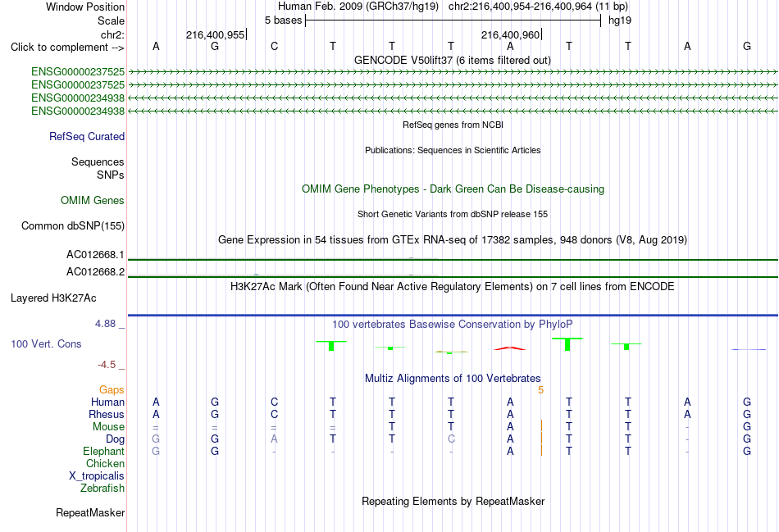
Task: Click the thin blue PhyloP bar above last G
Action: [749, 350]
